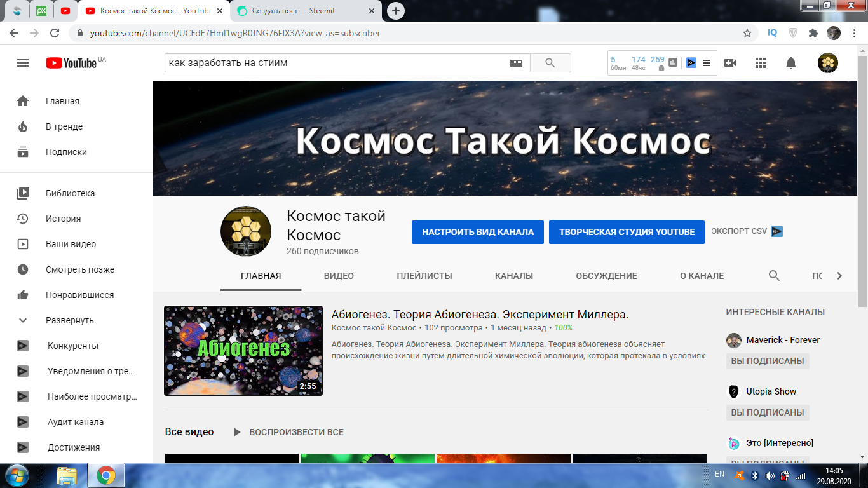Open the Абиогенез. Теория Абиогенеза video title
Image resolution: width=868 pixels, height=488 pixels.
[x=480, y=315]
